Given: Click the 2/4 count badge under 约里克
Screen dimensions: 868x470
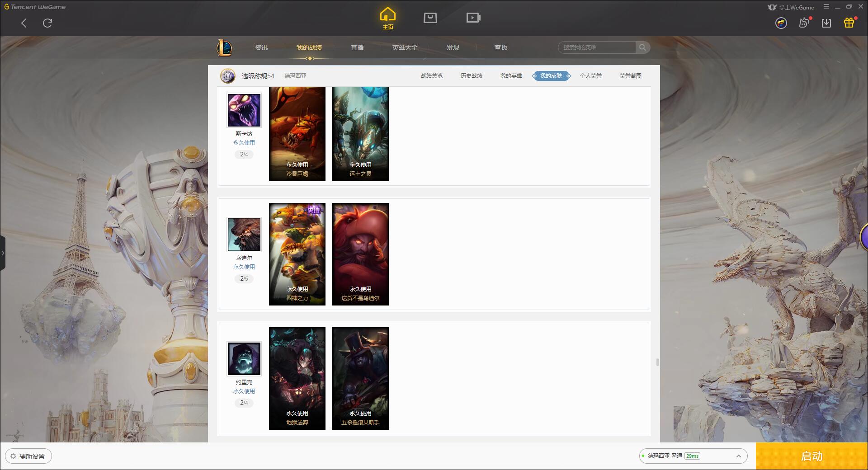Looking at the screenshot, I should (244, 403).
